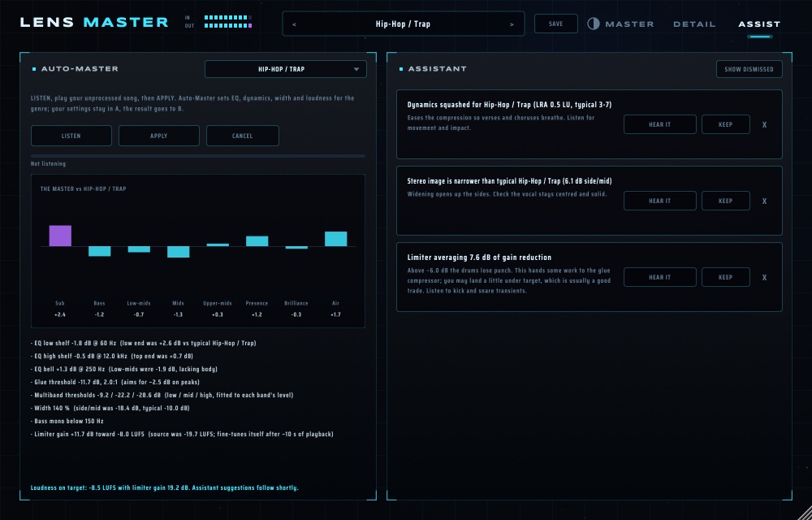This screenshot has width=812, height=520.
Task: Click the Mids band bar
Action: 178,252
